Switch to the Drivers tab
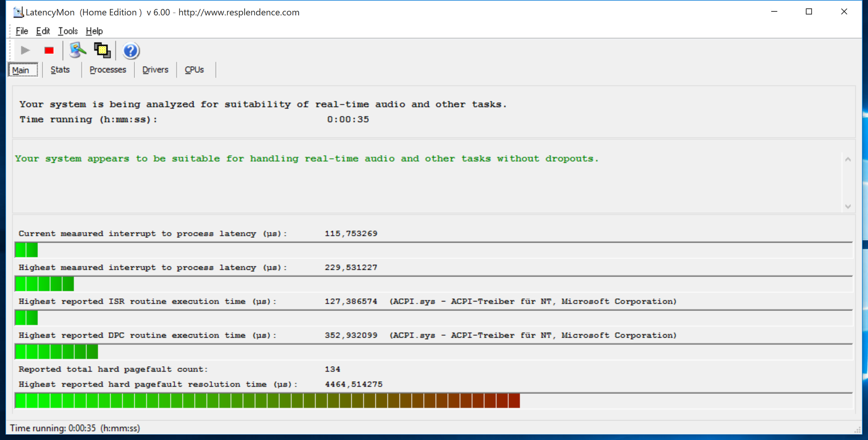868x440 pixels. [x=155, y=70]
